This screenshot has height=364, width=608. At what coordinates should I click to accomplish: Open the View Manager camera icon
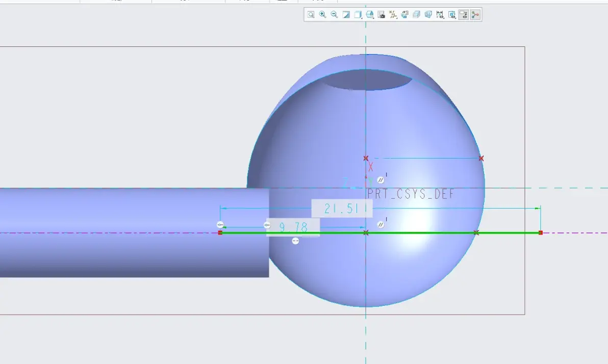(381, 15)
